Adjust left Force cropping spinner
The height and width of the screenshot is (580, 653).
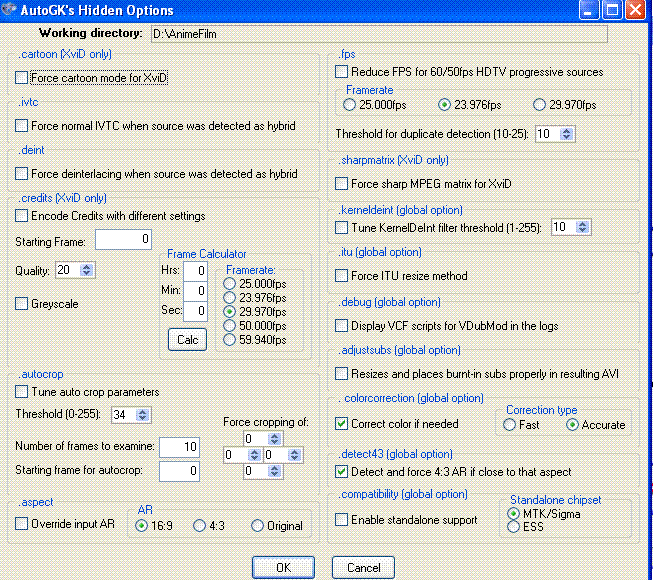click(254, 455)
